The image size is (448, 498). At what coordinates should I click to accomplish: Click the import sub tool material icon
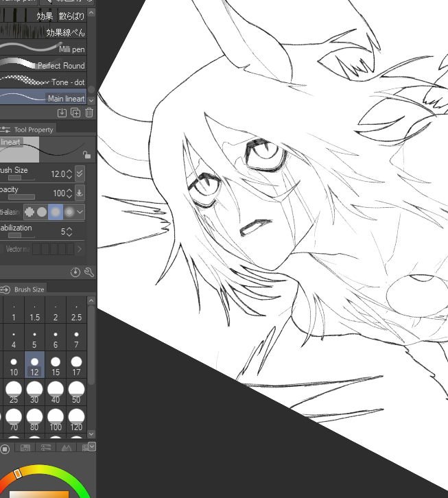click(x=62, y=112)
